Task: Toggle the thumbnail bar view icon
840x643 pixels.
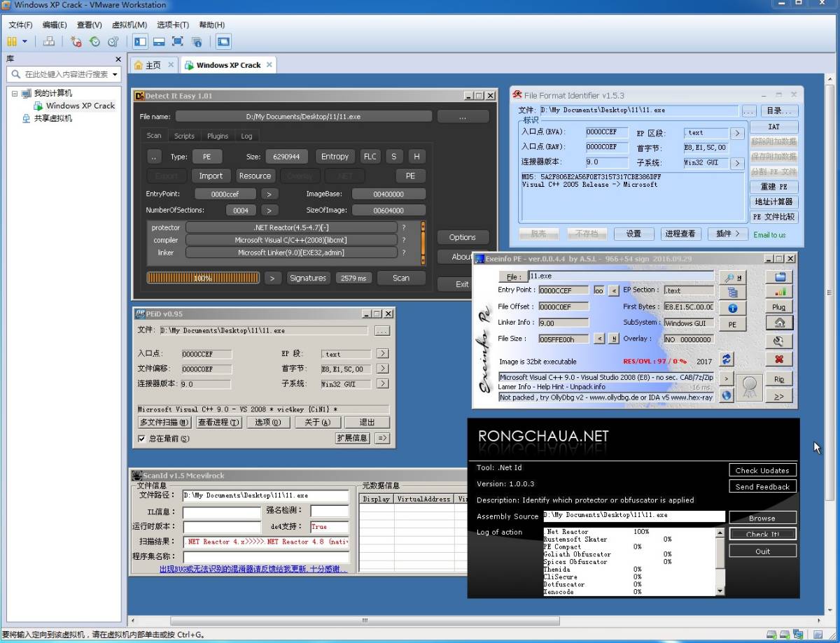Action: 159,41
